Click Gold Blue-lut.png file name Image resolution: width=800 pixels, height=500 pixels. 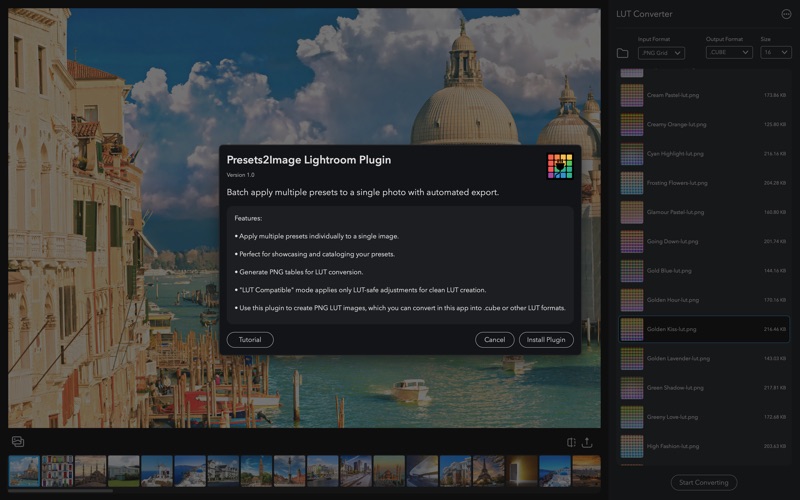coord(669,271)
